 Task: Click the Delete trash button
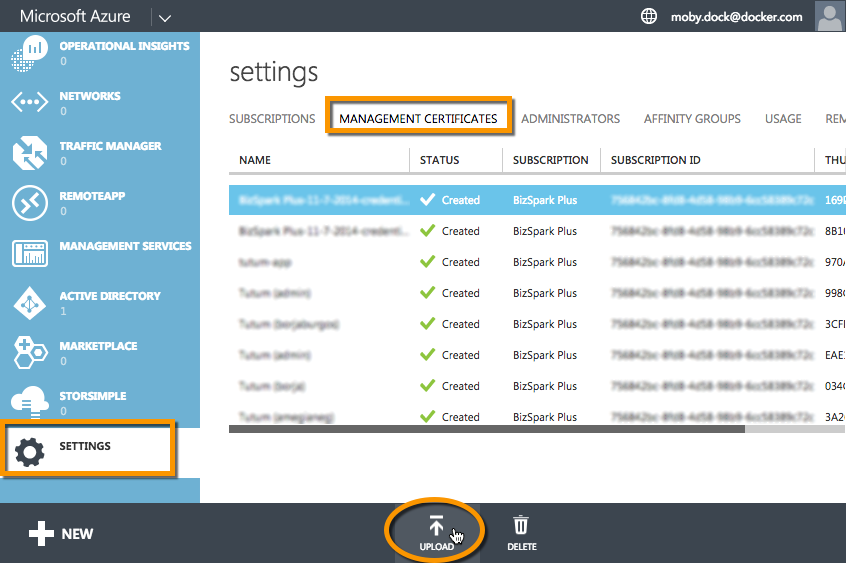[521, 533]
